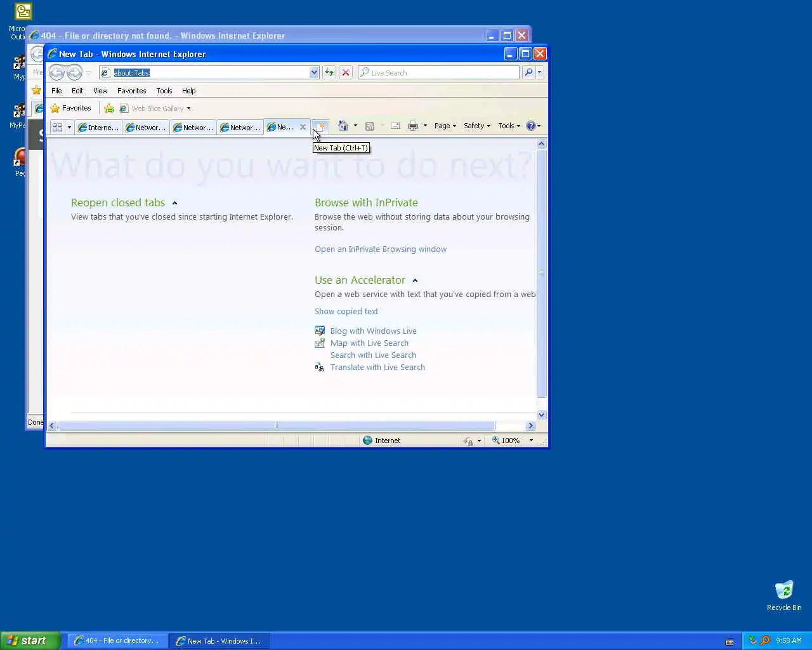This screenshot has height=650, width=812.
Task: Click Open an InPrivate Browsing window link
Action: point(381,249)
